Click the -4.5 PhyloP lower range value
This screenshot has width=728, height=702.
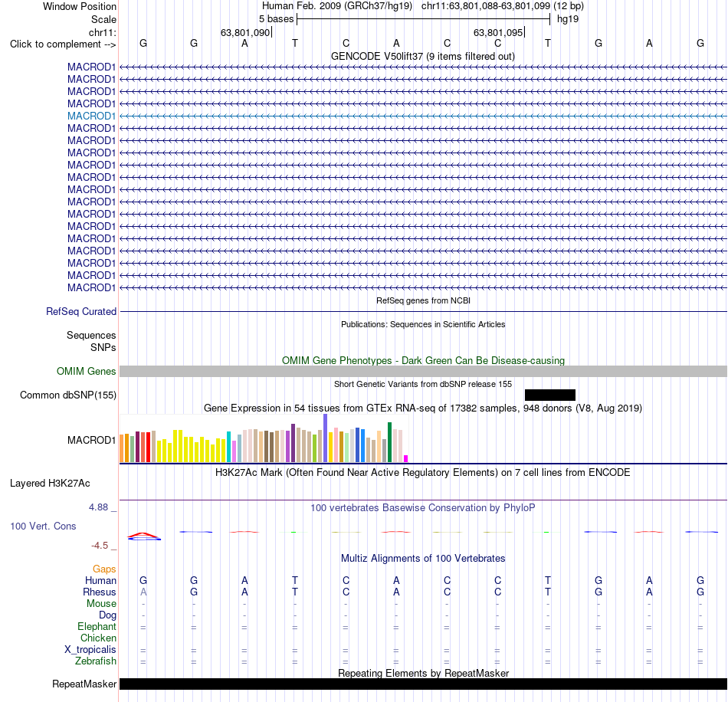pos(100,546)
